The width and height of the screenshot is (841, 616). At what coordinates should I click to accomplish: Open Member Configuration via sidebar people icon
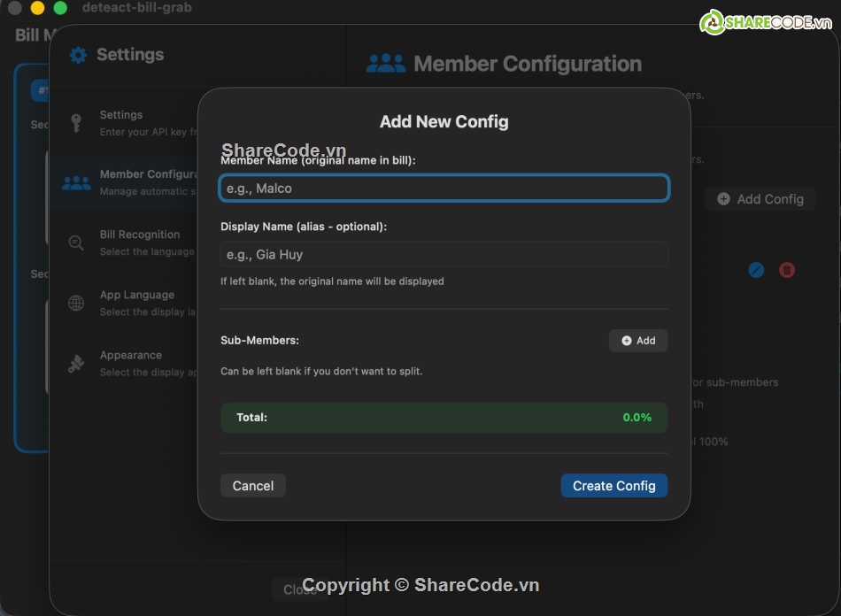[x=76, y=183]
